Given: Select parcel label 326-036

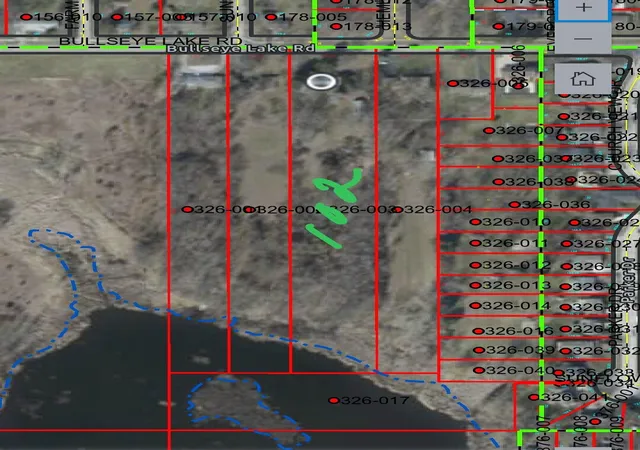Looking at the screenshot, I should click(x=556, y=204).
